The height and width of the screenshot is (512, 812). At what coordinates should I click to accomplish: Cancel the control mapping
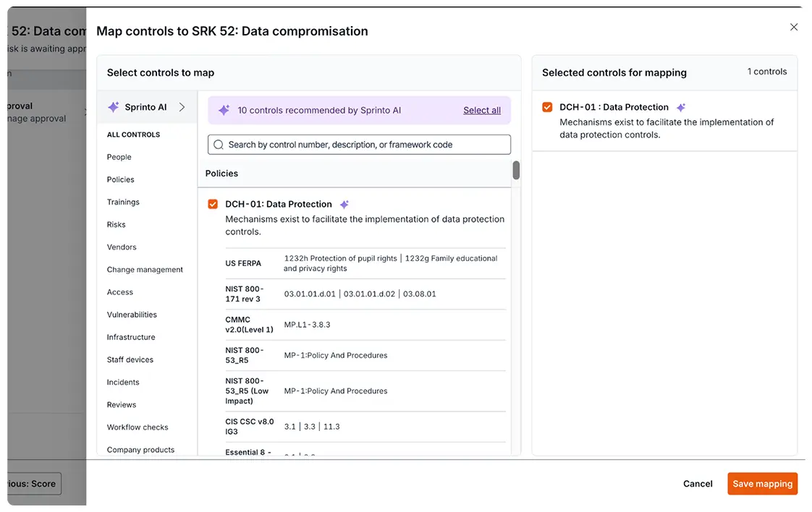pyautogui.click(x=698, y=484)
